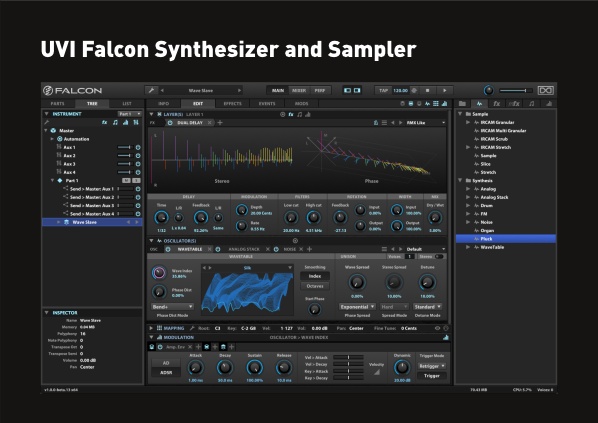The width and height of the screenshot is (598, 423).
Task: Remove the DUAL DELAY effect with its X
Action: [209, 122]
